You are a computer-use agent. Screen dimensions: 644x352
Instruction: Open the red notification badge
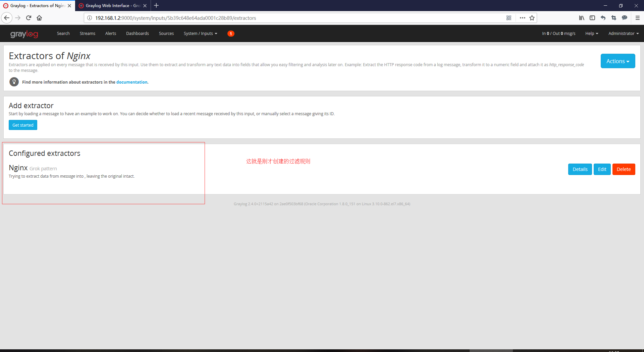[231, 34]
